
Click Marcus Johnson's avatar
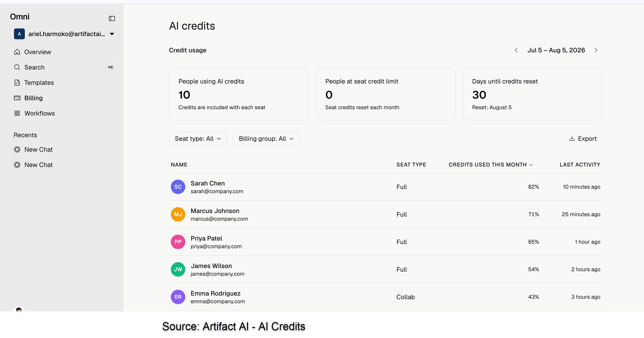(x=178, y=214)
